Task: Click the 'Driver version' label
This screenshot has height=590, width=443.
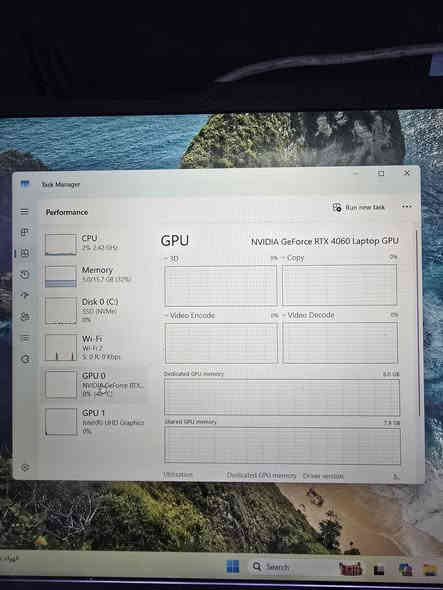Action: [323, 476]
